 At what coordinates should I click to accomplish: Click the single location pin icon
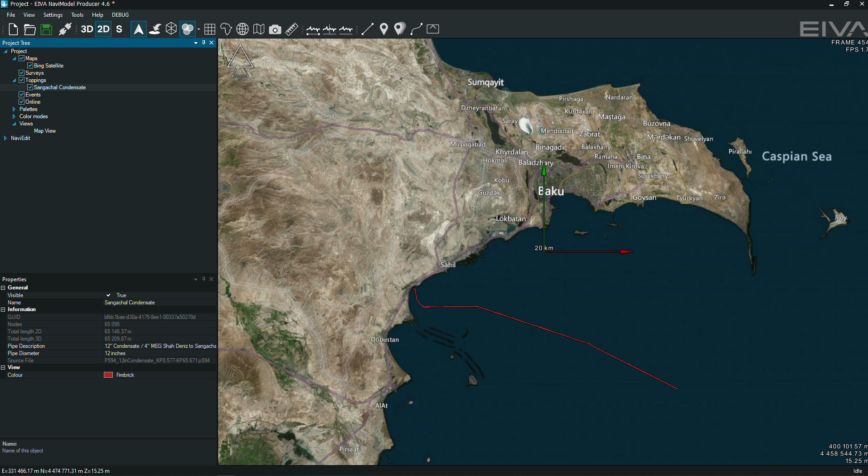pyautogui.click(x=384, y=29)
